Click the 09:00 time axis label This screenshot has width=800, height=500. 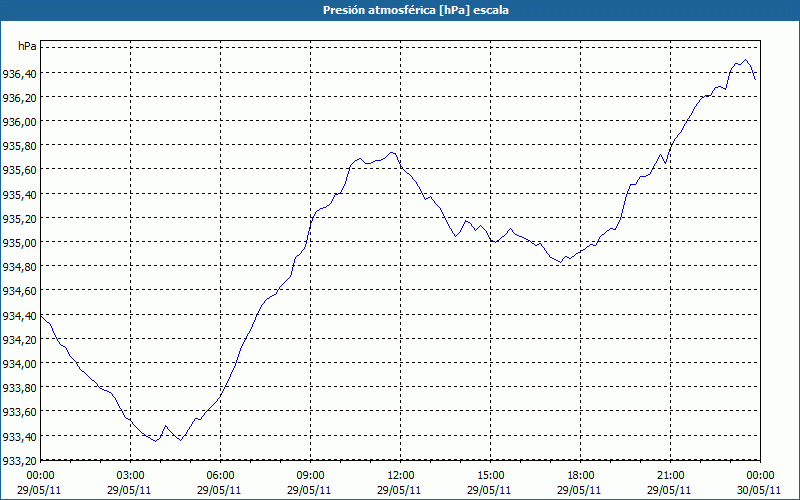point(310,476)
